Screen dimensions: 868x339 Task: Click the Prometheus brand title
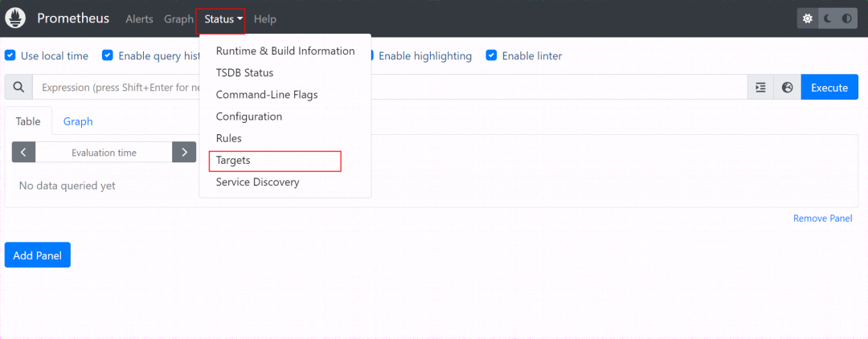[73, 18]
